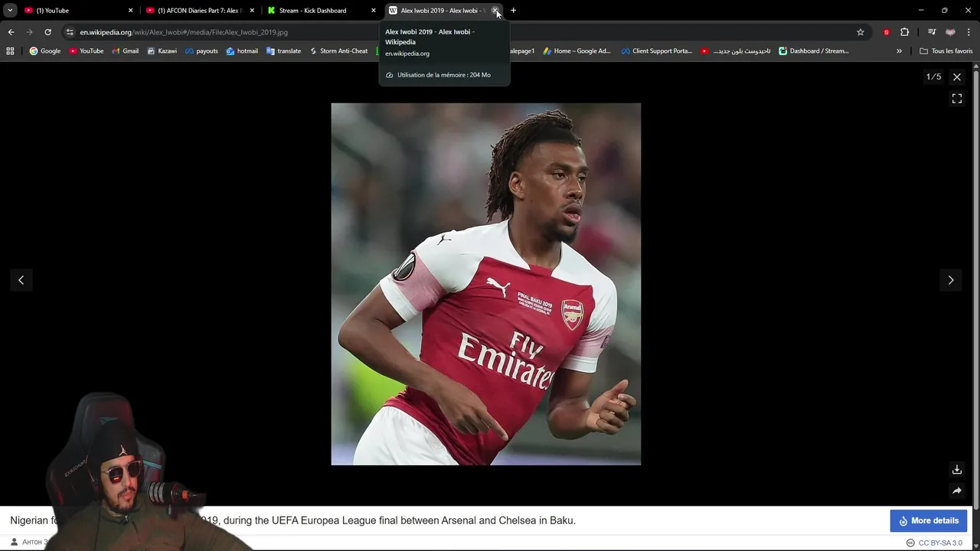The height and width of the screenshot is (551, 980).
Task: Close the first YouTube tab
Action: pos(130,11)
